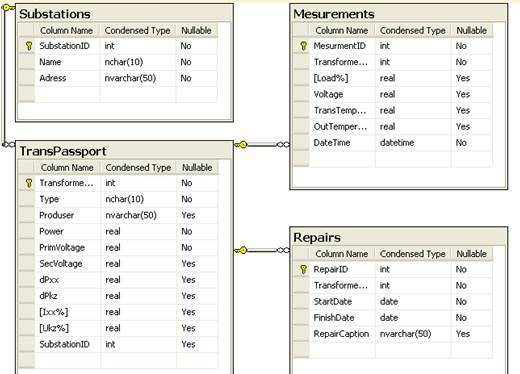Select the row selector of the Adress row
The height and width of the screenshot is (374, 520).
pos(26,78)
